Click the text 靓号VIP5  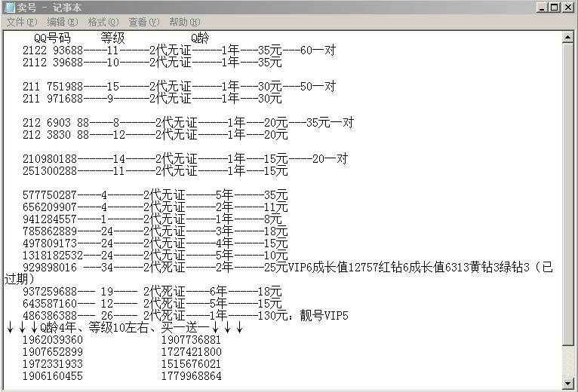tap(324, 316)
